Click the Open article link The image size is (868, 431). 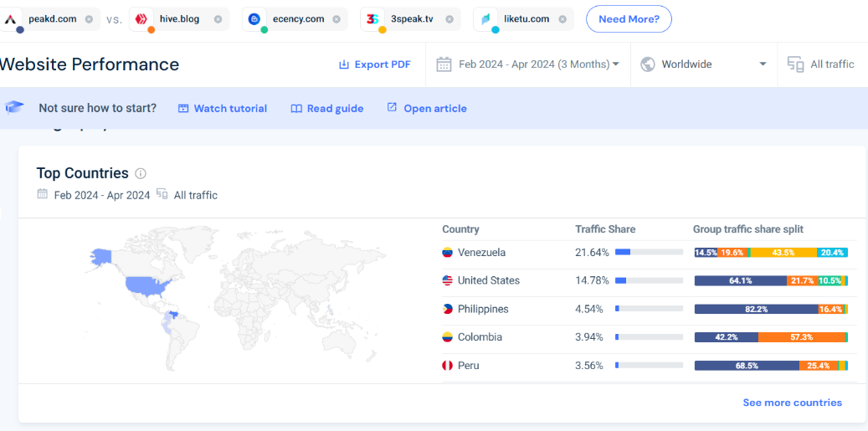(x=426, y=109)
